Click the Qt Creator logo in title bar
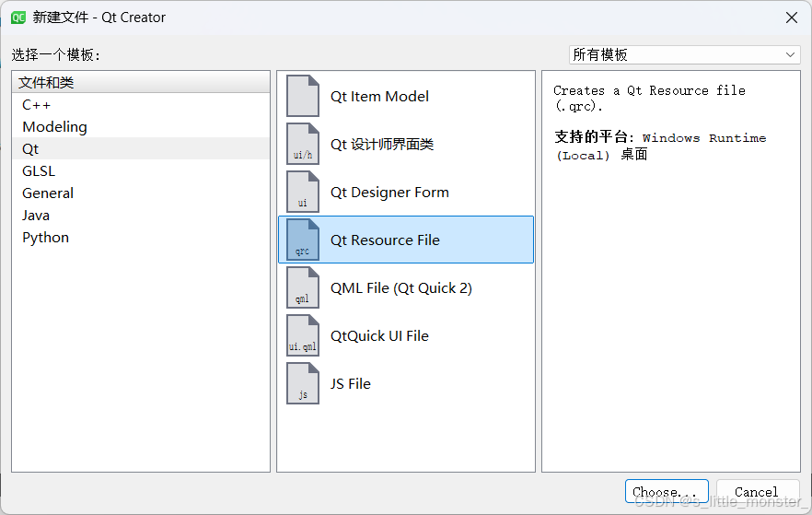Viewport: 812px width, 515px height. pyautogui.click(x=18, y=18)
